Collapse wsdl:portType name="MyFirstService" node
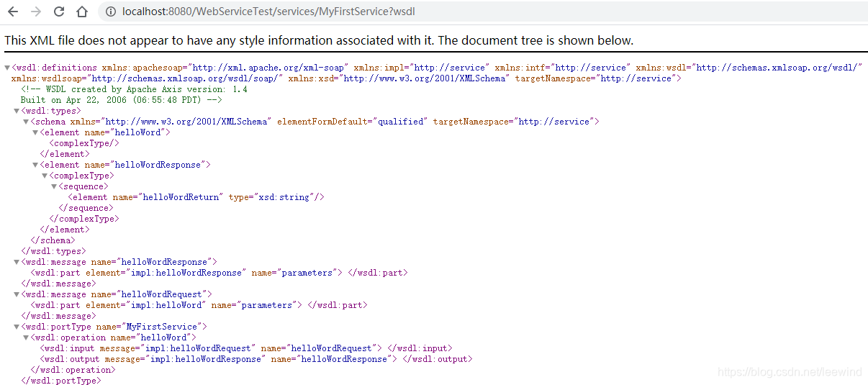Image resolution: width=868 pixels, height=385 pixels. pyautogui.click(x=17, y=327)
